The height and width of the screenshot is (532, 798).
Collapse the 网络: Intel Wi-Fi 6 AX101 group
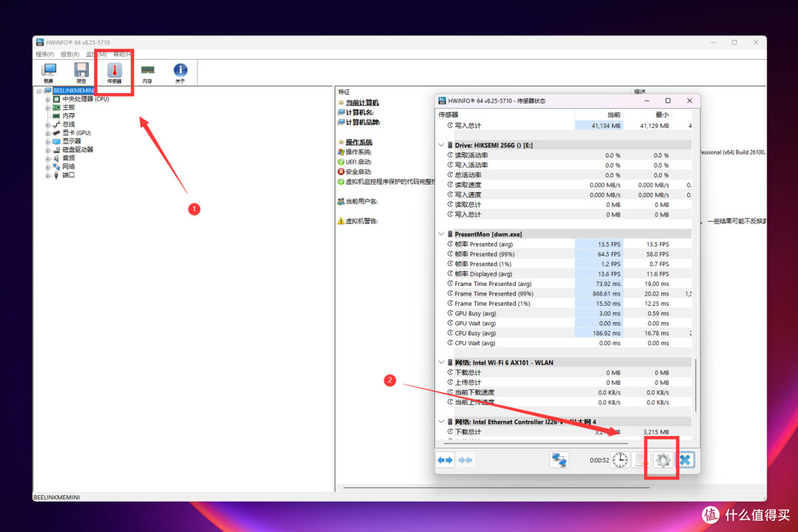pos(441,363)
